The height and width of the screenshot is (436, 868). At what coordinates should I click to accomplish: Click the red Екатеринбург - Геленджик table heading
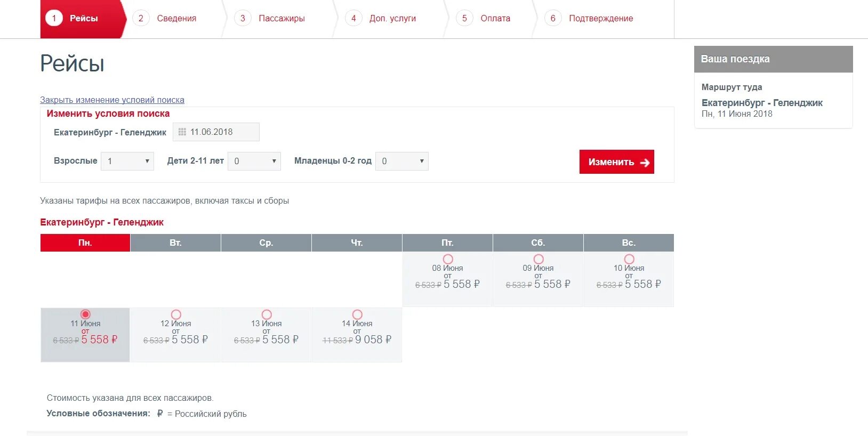click(102, 222)
